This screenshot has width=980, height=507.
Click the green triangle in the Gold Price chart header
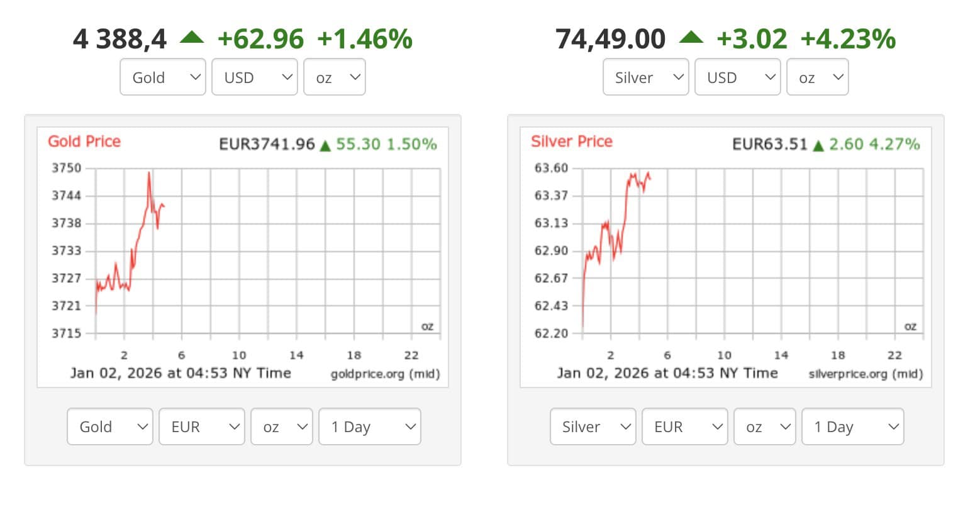pos(325,146)
